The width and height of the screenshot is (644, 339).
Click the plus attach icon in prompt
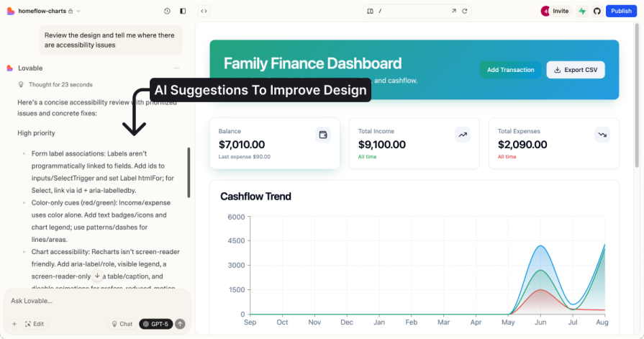(14, 324)
